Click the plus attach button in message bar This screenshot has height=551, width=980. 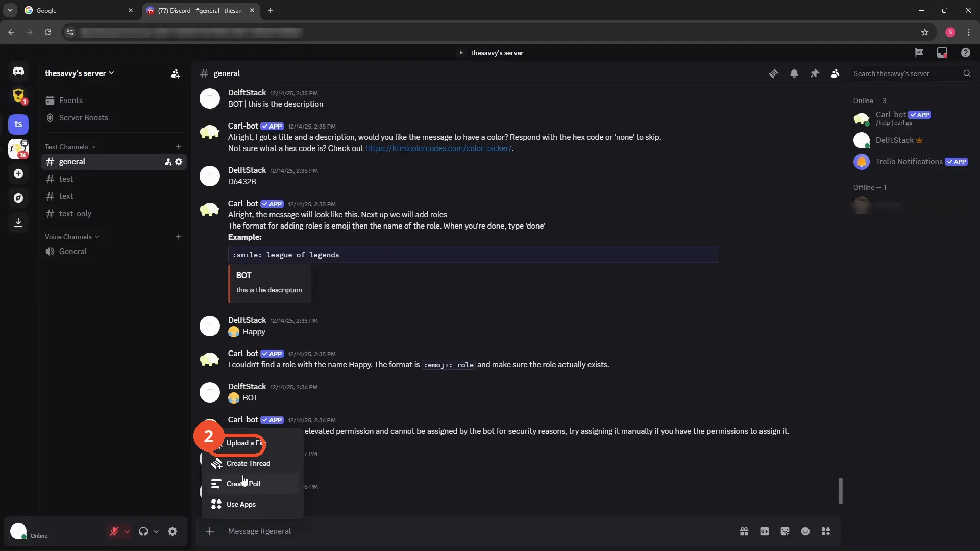[x=210, y=531]
